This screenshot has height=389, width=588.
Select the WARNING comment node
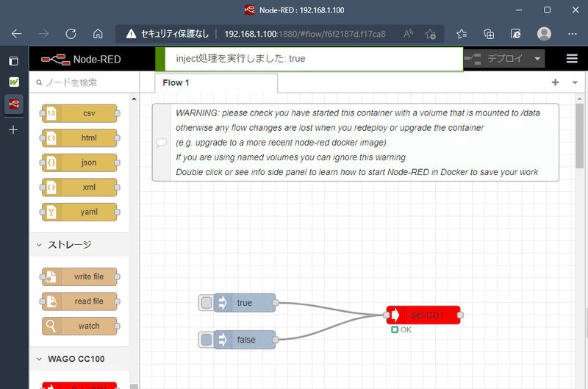(356, 143)
